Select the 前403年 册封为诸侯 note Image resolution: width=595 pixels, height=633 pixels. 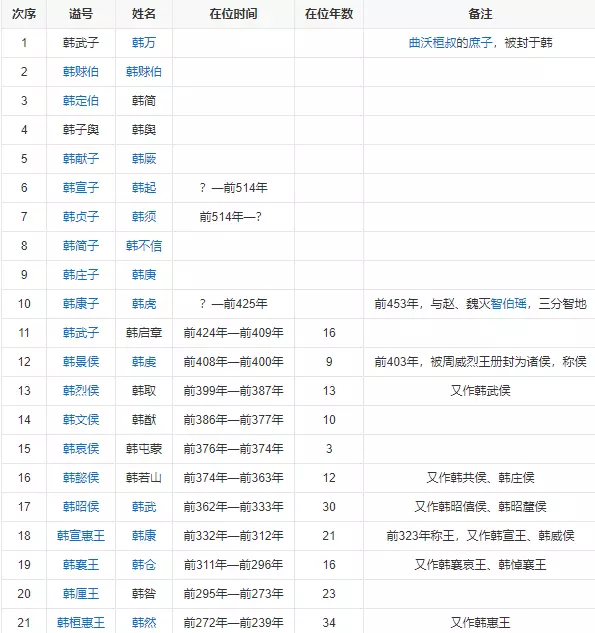click(x=480, y=362)
